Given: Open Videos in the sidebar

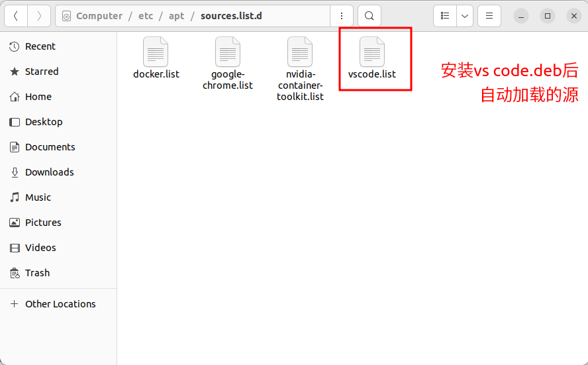Looking at the screenshot, I should point(58,248).
